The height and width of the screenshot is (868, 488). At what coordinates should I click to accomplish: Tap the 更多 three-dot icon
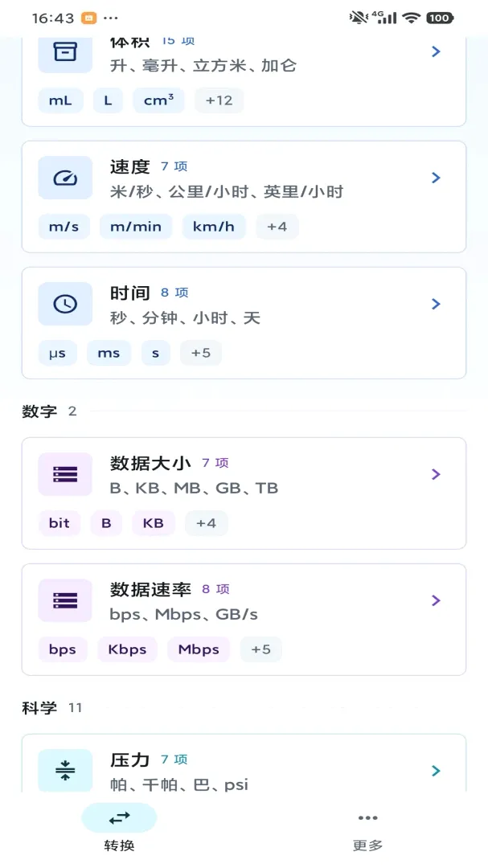coord(367,817)
